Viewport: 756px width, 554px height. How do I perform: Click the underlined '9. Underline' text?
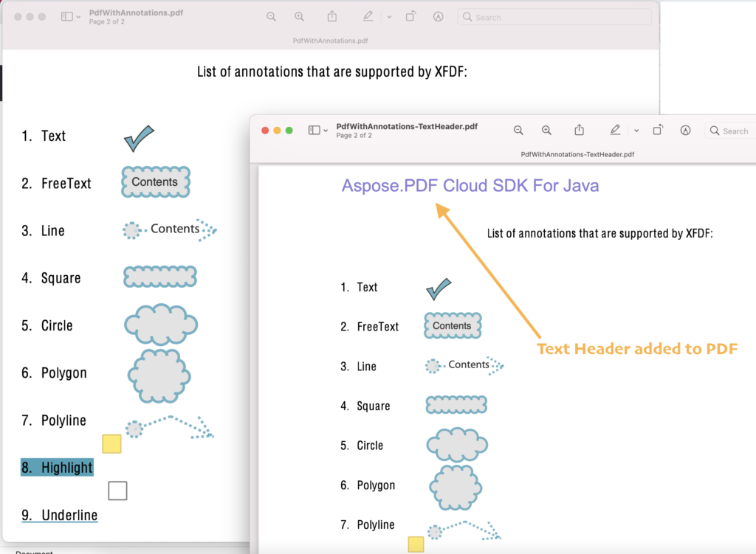pos(60,515)
